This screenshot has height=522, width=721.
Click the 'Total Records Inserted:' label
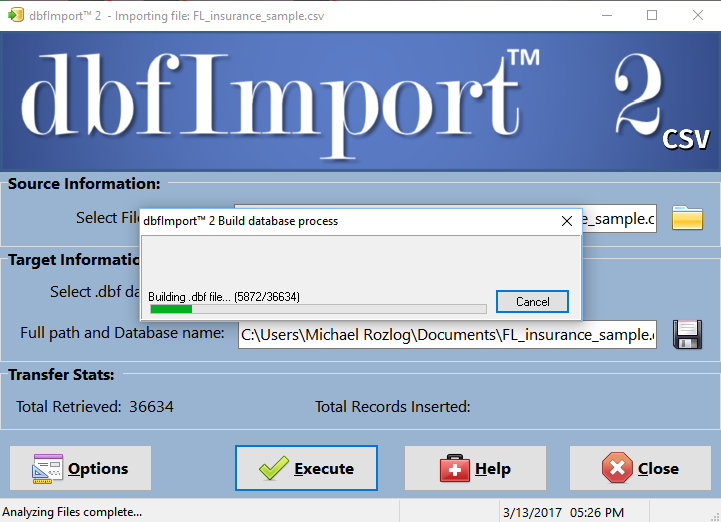click(x=393, y=407)
